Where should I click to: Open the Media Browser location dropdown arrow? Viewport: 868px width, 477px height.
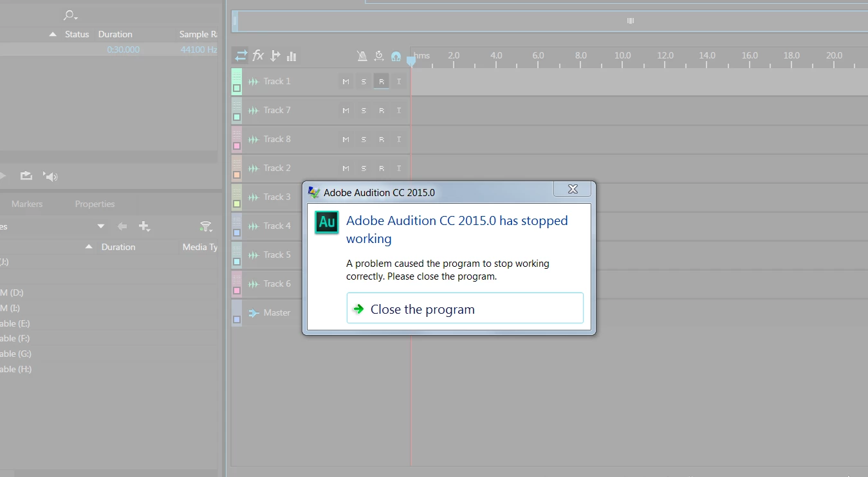pyautogui.click(x=100, y=226)
